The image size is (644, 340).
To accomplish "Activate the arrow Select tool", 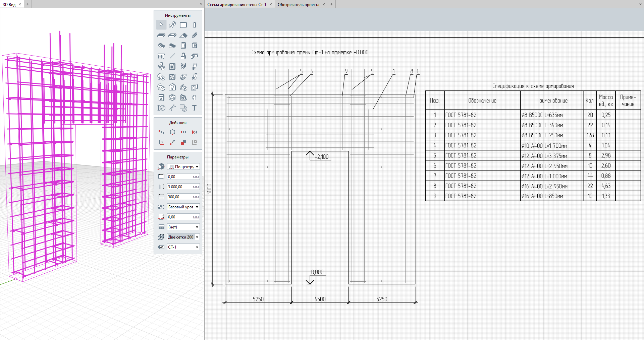I will (x=161, y=25).
